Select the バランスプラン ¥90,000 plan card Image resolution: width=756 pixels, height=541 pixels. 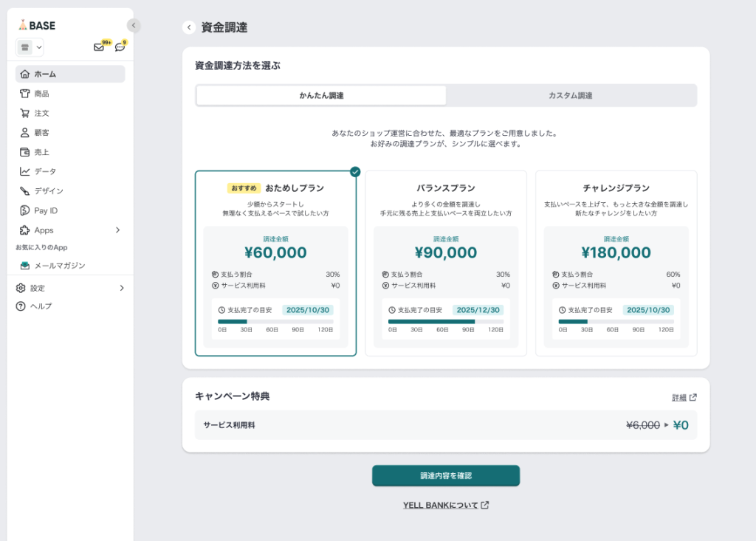click(446, 263)
